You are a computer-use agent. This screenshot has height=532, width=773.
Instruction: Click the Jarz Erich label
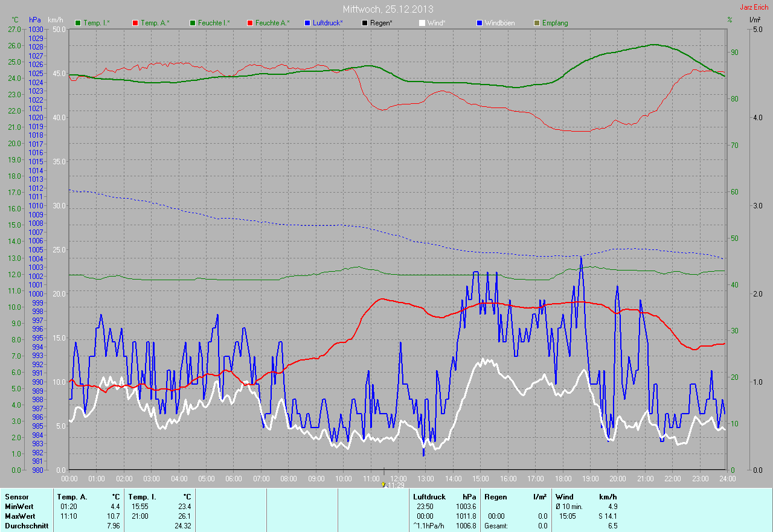[x=754, y=7]
